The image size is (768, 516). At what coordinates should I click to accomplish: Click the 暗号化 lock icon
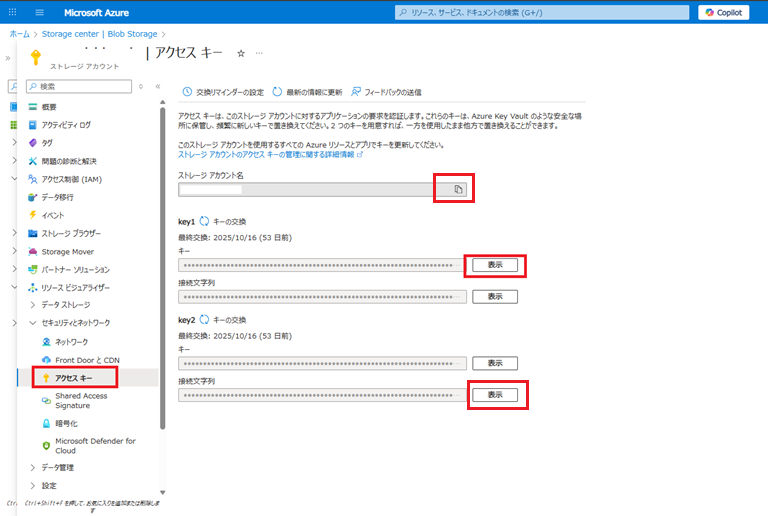pos(46,423)
